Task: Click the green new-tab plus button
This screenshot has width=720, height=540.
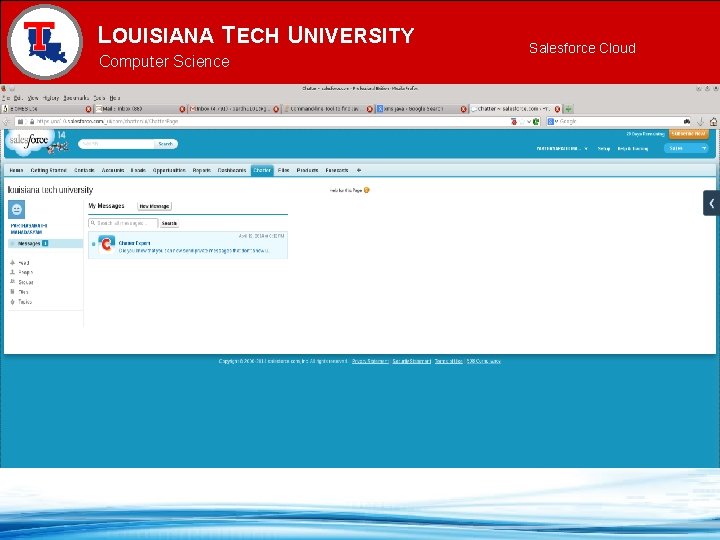Action: (568, 109)
